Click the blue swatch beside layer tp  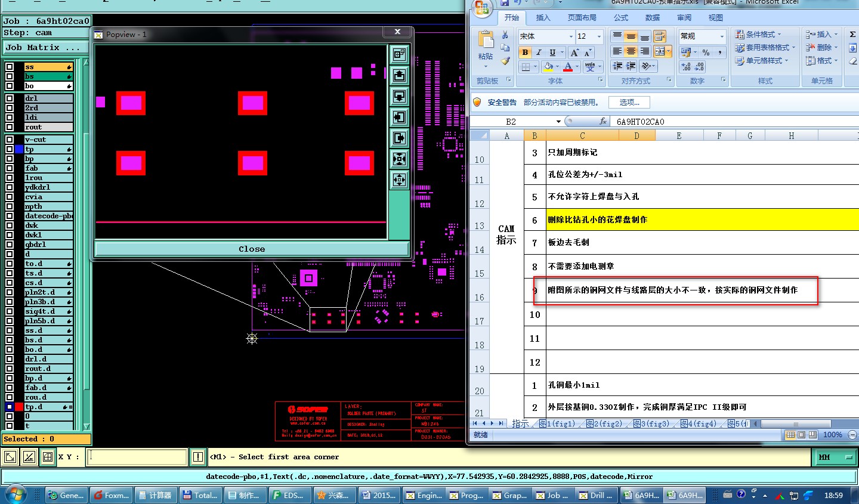tap(19, 149)
